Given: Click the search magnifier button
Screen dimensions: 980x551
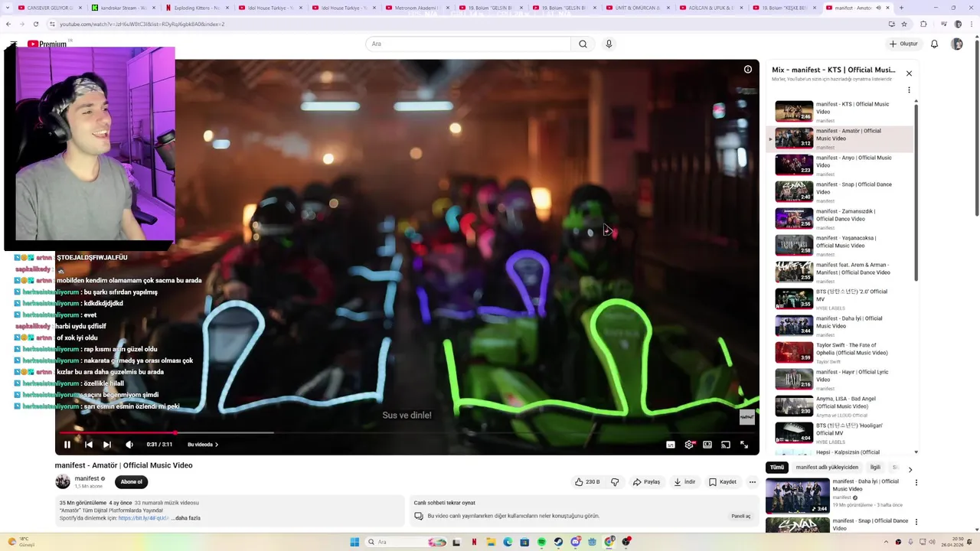Looking at the screenshot, I should [x=583, y=44].
